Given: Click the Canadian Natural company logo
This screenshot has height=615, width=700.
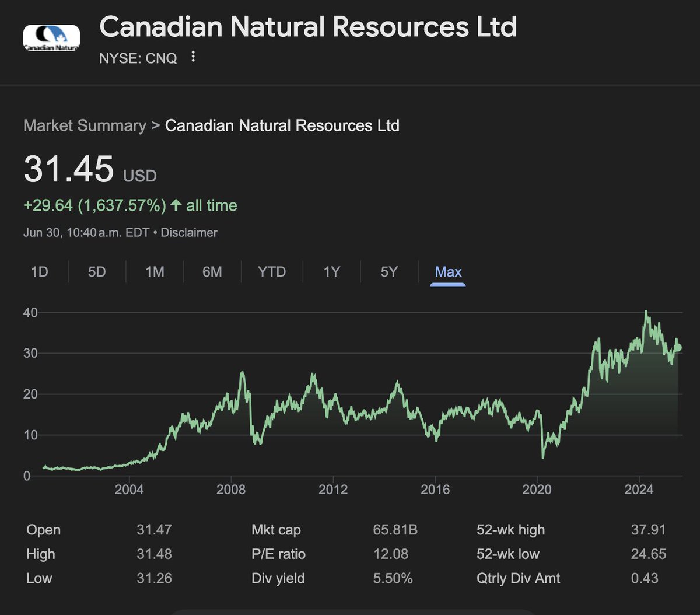Looking at the screenshot, I should click(51, 38).
